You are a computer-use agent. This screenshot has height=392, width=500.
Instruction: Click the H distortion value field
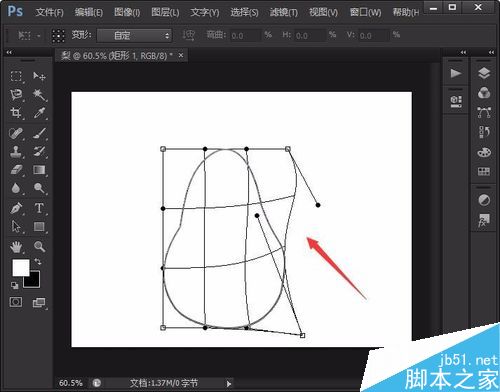310,35
